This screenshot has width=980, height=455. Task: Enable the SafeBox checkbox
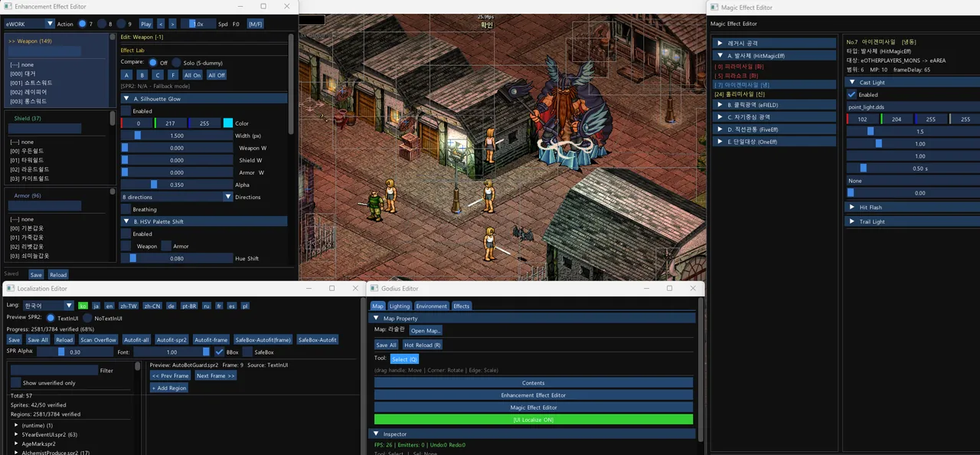tap(247, 352)
